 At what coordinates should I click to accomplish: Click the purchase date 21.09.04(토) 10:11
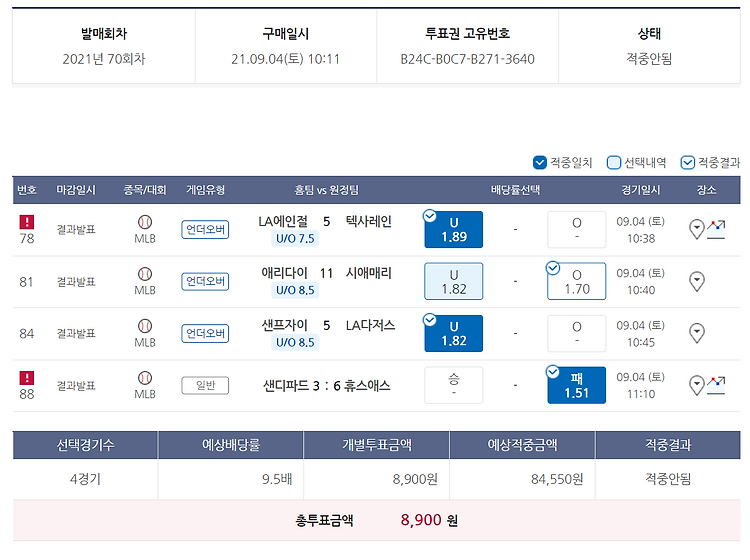[x=286, y=59]
